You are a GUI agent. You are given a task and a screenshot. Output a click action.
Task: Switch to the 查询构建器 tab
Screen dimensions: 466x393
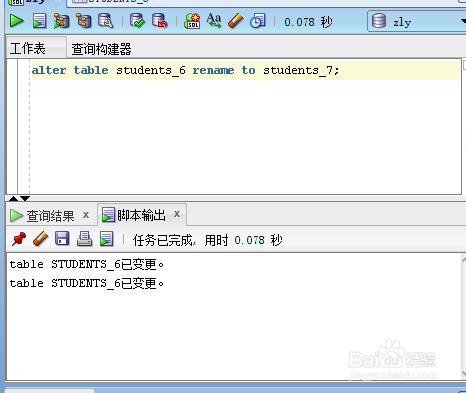pos(101,49)
